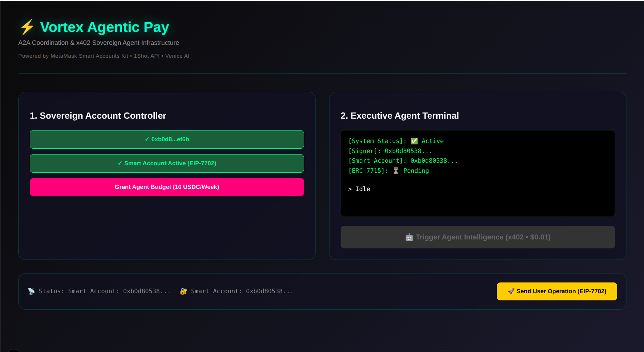Image resolution: width=644 pixels, height=352 pixels.
Task: Click the lightning bolt logo icon
Action: (x=27, y=27)
